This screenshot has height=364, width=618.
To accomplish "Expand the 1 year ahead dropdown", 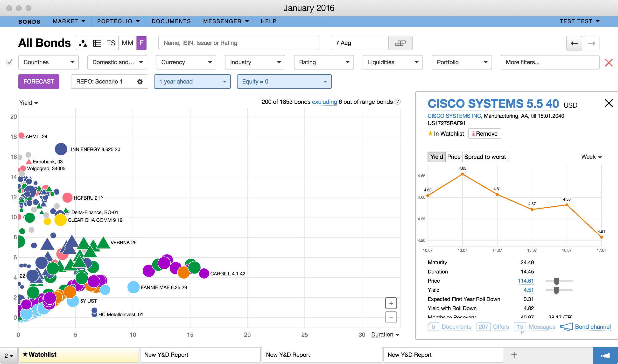I will click(192, 81).
